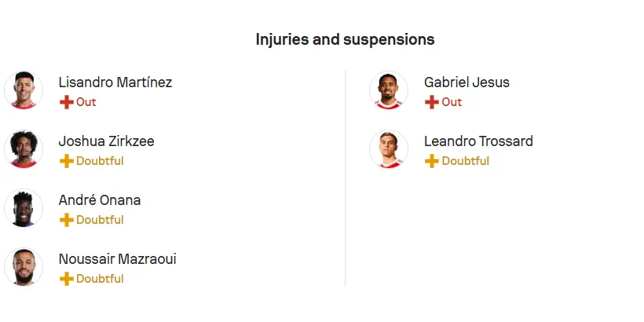Image resolution: width=644 pixels, height=322 pixels.
Task: Click the yellow cross icon under André Onana
Action: click(67, 220)
